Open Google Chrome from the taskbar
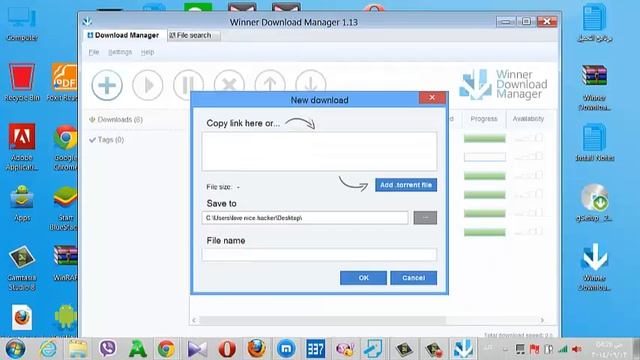 point(166,349)
